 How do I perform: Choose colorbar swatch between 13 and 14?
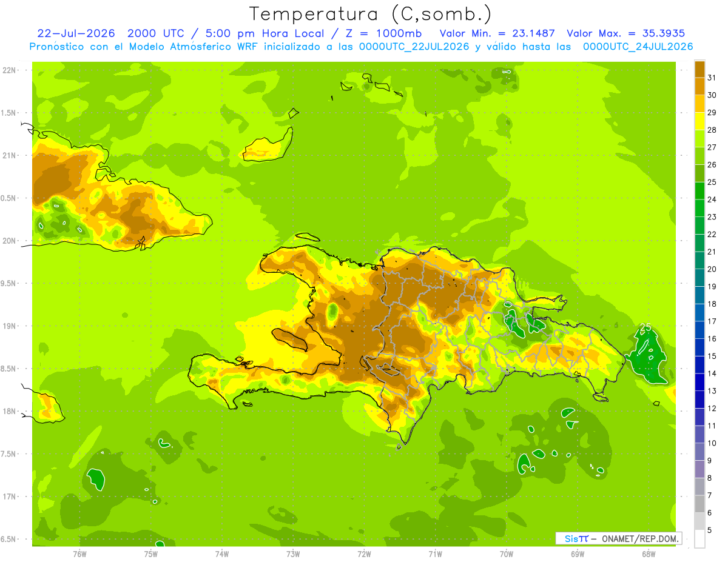[x=699, y=382]
